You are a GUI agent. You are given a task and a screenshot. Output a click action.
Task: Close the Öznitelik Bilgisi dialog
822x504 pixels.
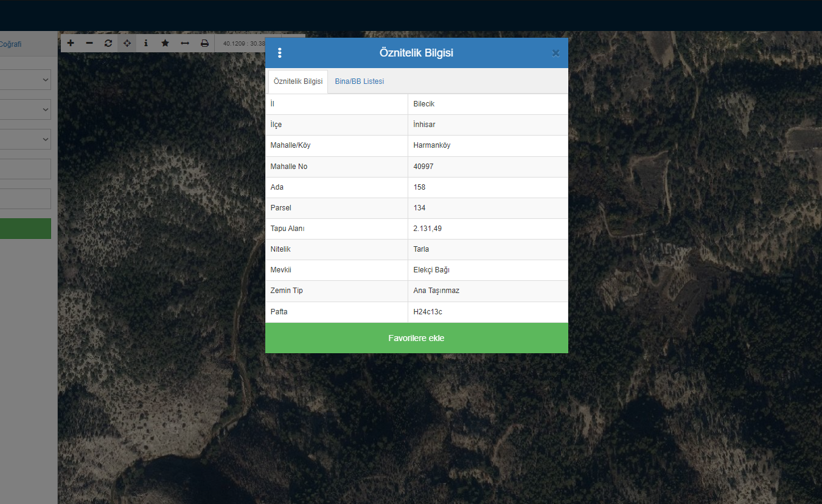pyautogui.click(x=556, y=53)
